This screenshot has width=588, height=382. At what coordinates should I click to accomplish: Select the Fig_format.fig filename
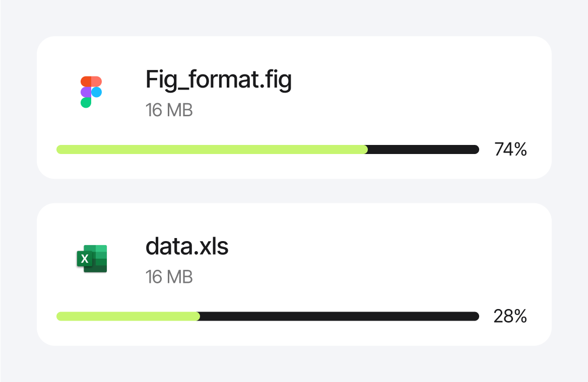pos(219,80)
